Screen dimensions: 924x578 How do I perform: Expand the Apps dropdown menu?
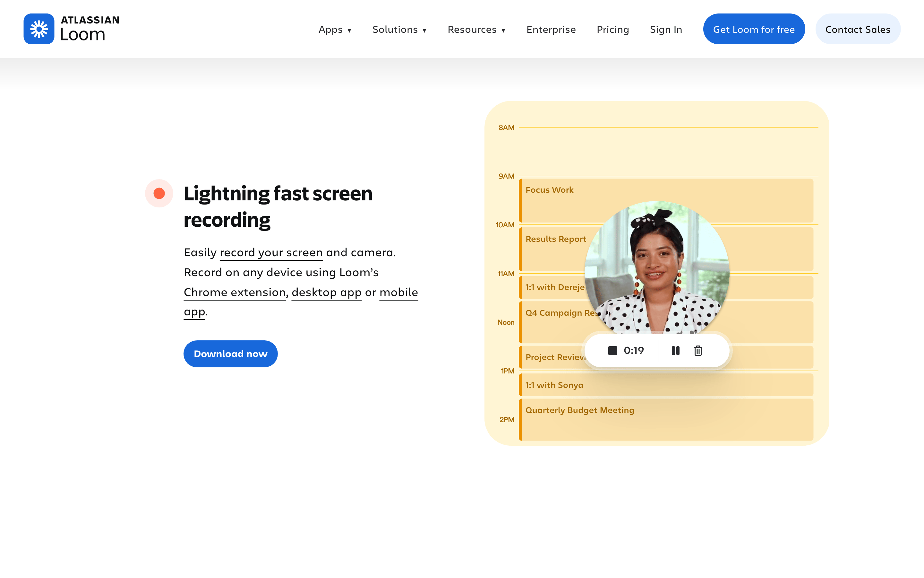(x=335, y=30)
